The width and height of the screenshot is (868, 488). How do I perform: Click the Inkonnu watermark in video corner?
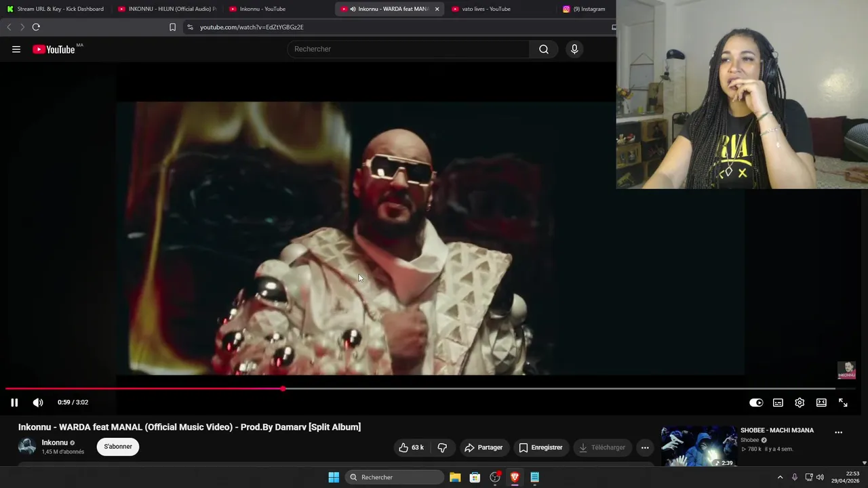click(x=846, y=370)
